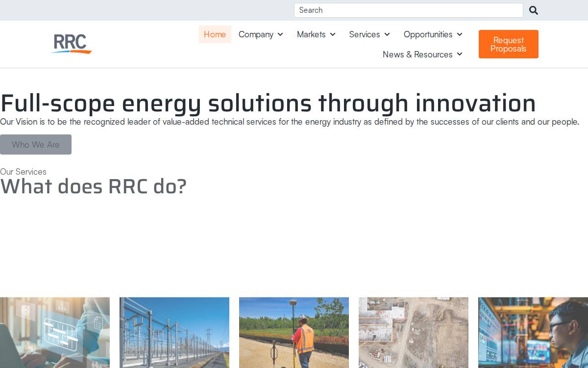Open the Company menu
This screenshot has height=368, width=588.
click(x=261, y=34)
